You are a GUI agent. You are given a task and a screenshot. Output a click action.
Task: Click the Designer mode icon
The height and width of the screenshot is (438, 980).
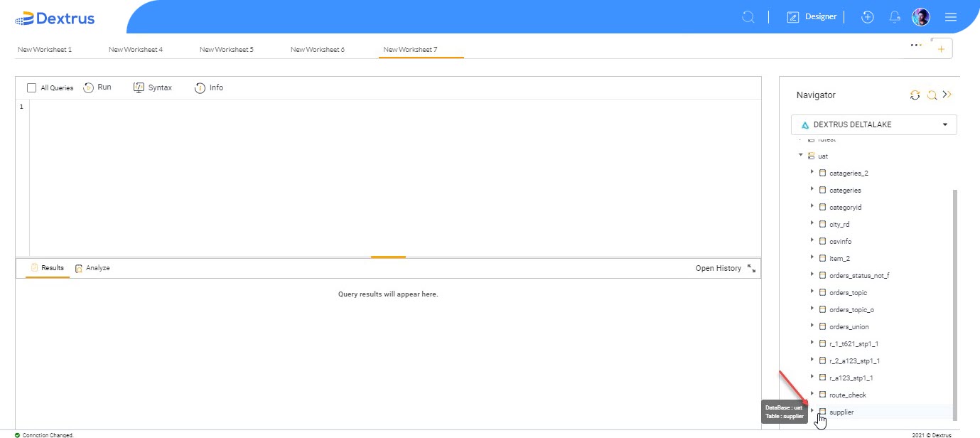tap(793, 17)
